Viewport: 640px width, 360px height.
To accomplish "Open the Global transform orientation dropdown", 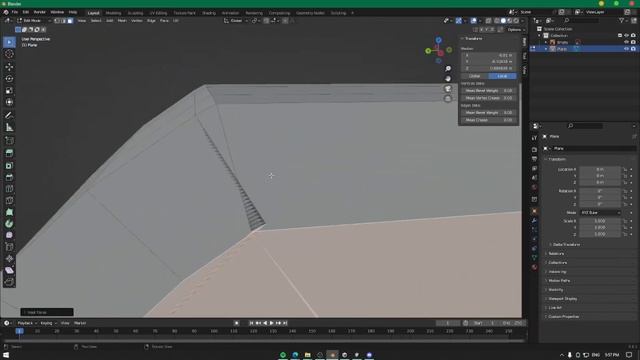I will [236, 20].
